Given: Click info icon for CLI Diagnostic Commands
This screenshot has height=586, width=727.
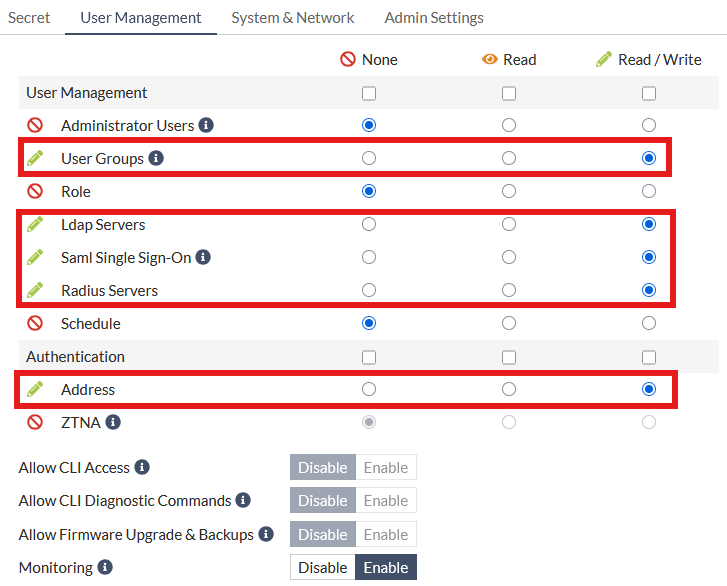Looking at the screenshot, I should 243,500.
